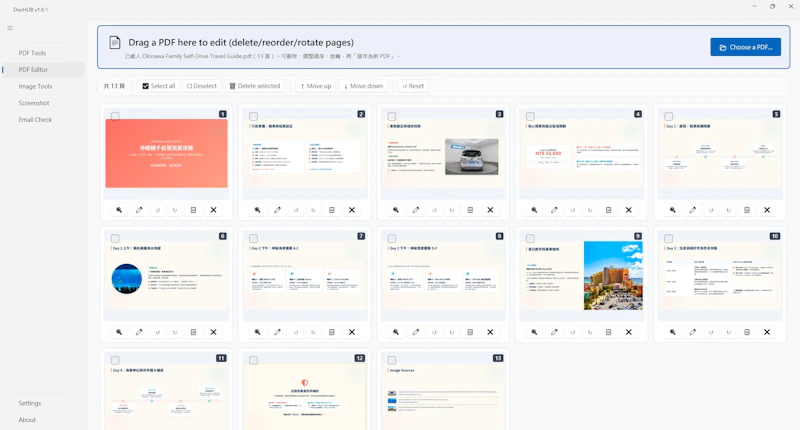Tick the checkbox on page 2
Viewport: 800px width, 430px height.
(x=254, y=116)
